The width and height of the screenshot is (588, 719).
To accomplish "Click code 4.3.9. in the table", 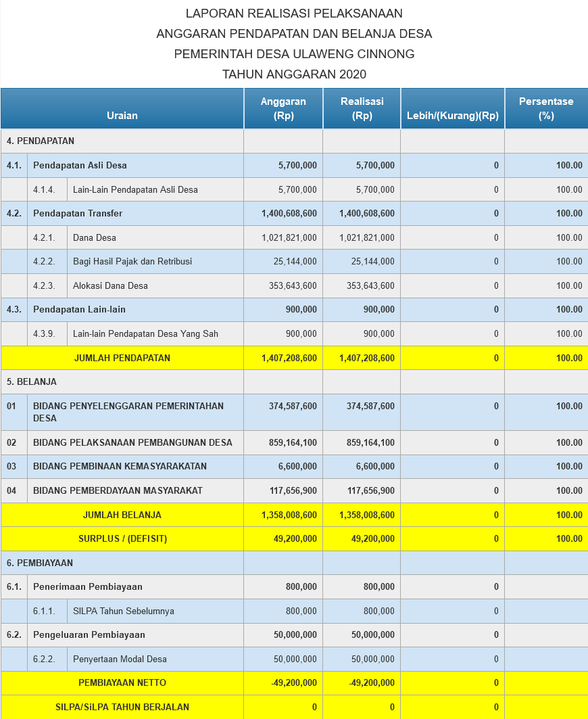I will (44, 334).
